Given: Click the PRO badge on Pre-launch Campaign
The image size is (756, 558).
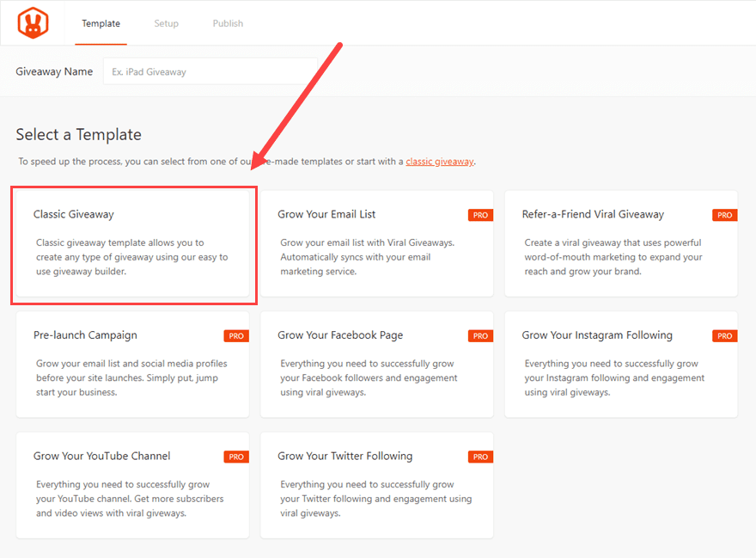Looking at the screenshot, I should 236,336.
